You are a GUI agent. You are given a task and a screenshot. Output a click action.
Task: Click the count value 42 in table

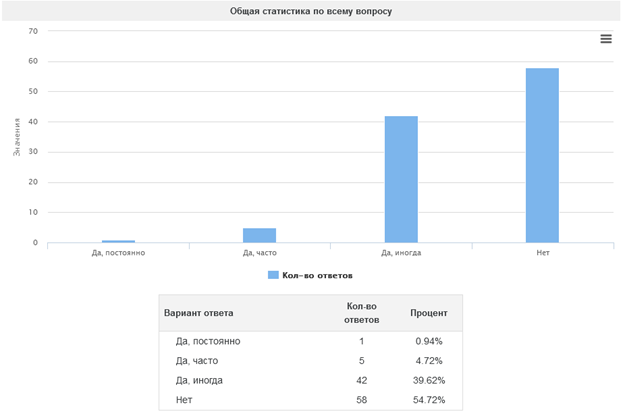(362, 380)
